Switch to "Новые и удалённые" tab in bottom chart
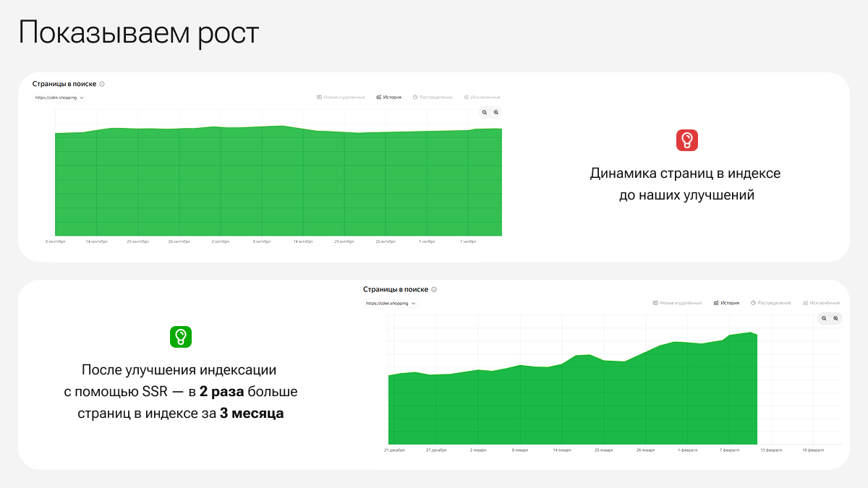 click(677, 303)
